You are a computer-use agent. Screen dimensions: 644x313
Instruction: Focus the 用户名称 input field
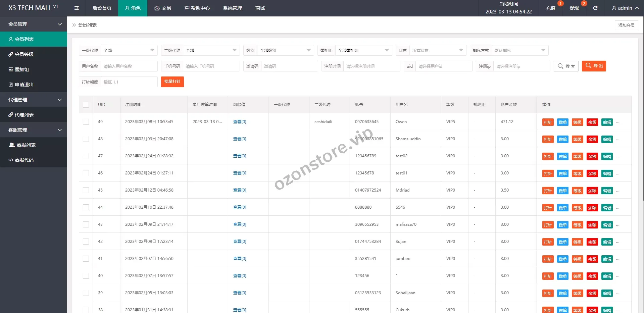[x=129, y=66]
